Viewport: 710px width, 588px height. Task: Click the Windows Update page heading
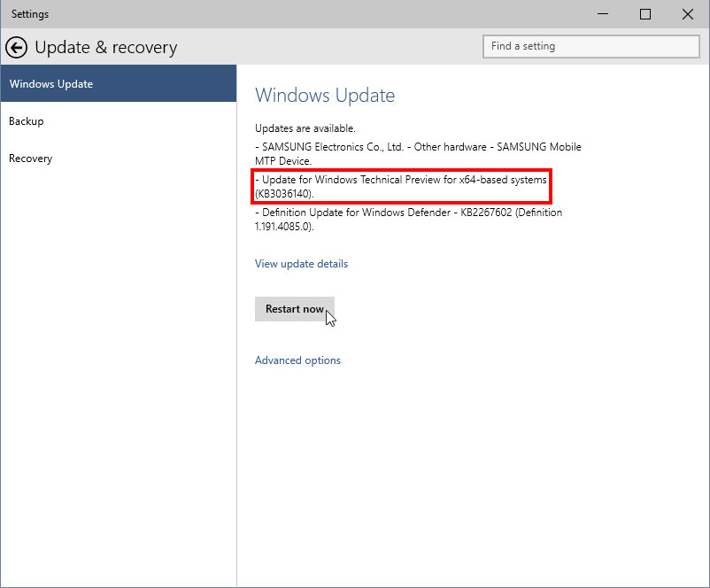324,96
